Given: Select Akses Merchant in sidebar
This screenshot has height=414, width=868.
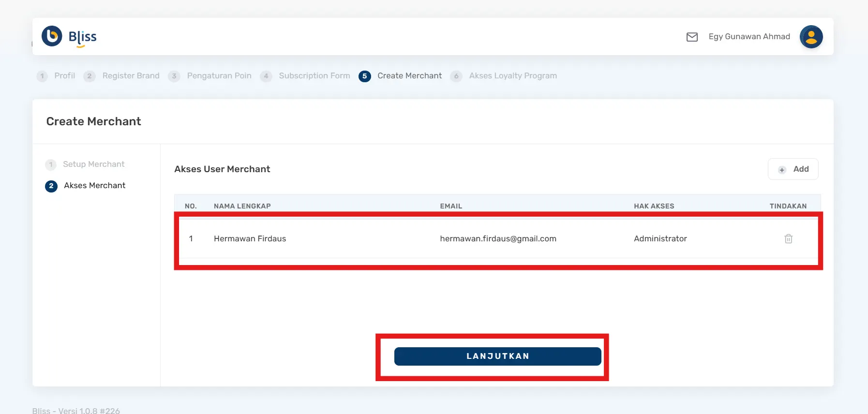Looking at the screenshot, I should (94, 186).
